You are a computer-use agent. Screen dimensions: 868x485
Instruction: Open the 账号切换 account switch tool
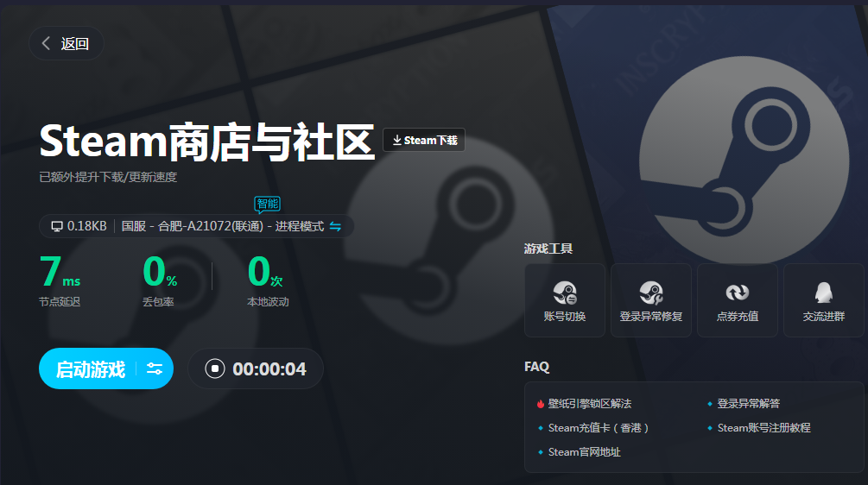565,300
